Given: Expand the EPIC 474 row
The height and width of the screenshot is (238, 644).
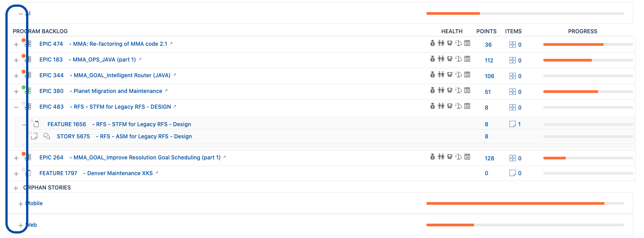Looking at the screenshot, I should (16, 45).
